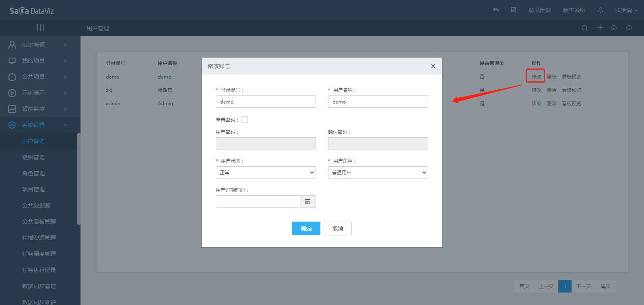
Task: Click the SaCa DataViz logo
Action: tap(31, 10)
